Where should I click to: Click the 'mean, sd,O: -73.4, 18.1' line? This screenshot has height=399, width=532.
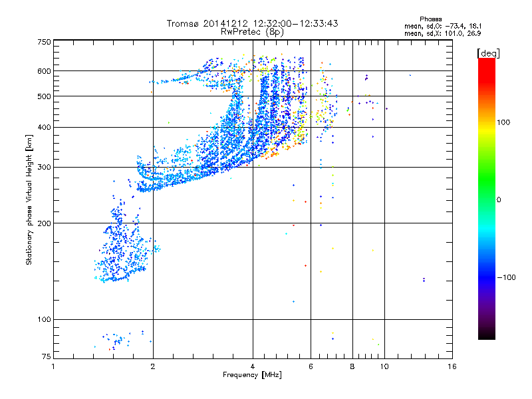click(x=443, y=26)
